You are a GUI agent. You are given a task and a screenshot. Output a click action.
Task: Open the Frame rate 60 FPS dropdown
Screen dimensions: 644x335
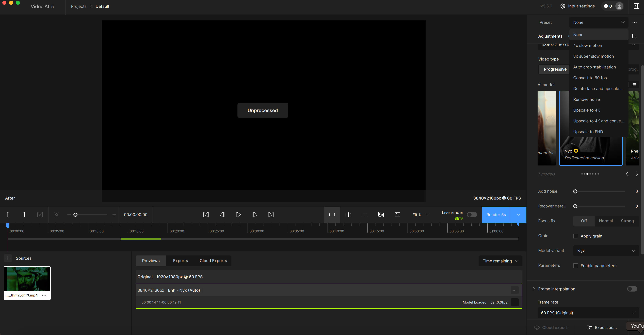(x=588, y=313)
